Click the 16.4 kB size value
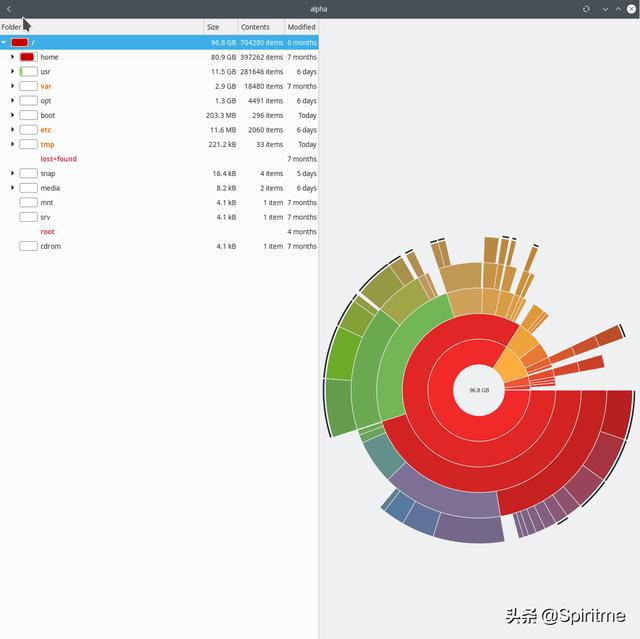The height and width of the screenshot is (639, 640). pos(224,173)
